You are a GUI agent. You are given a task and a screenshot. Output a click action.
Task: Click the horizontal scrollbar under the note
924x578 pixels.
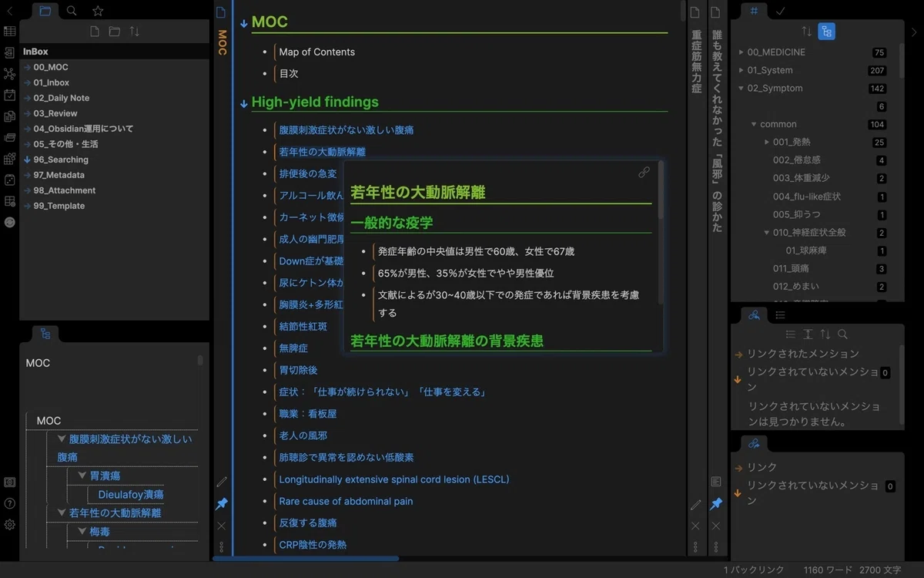point(306,559)
